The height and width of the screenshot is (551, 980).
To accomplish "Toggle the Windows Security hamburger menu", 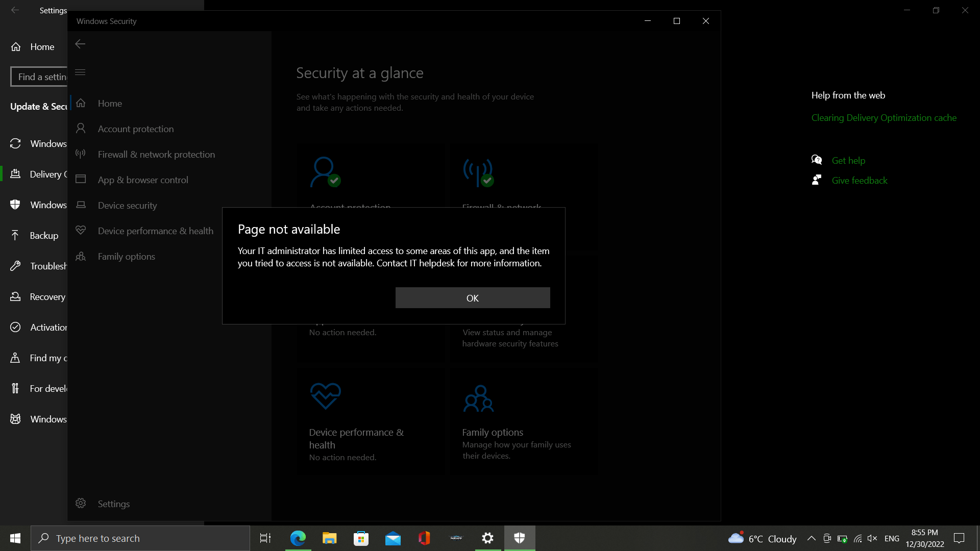I will (x=80, y=72).
